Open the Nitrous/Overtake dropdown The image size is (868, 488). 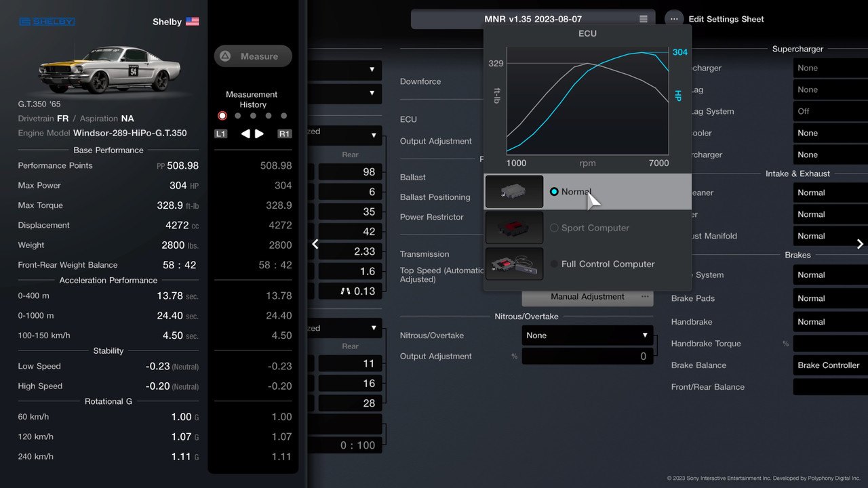coord(587,335)
